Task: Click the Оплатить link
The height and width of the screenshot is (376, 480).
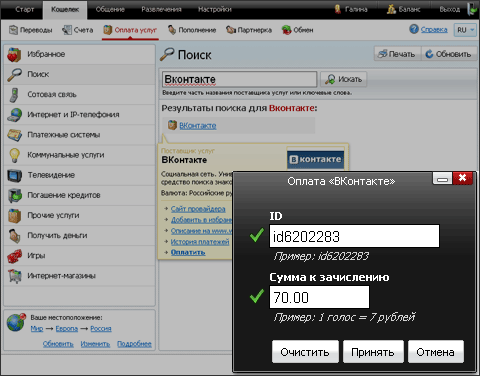Action: point(188,252)
